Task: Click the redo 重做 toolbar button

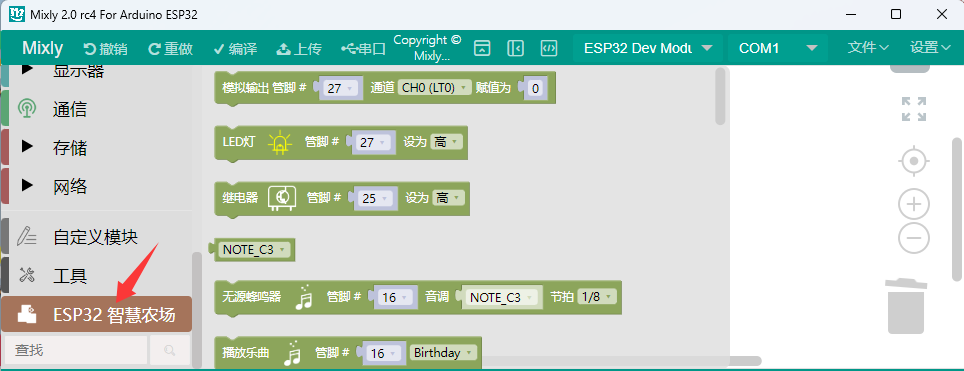Action: coord(170,49)
